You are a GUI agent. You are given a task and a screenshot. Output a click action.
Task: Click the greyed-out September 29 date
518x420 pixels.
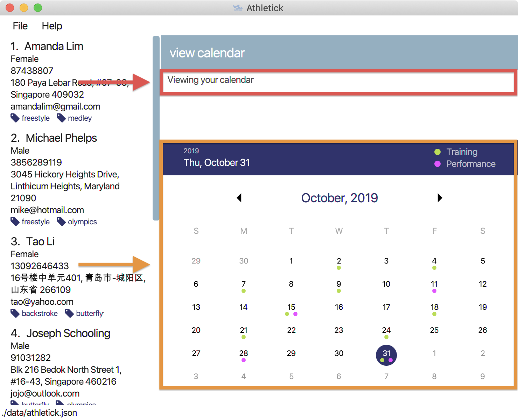point(196,261)
